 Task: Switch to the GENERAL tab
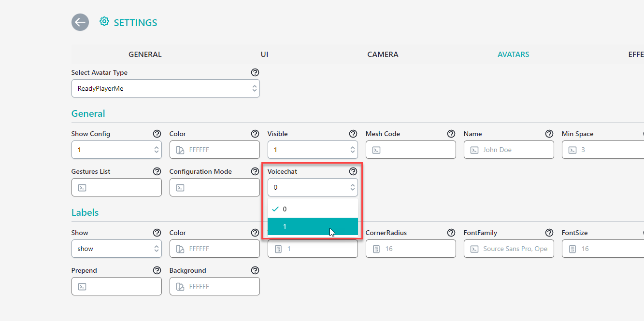145,55
